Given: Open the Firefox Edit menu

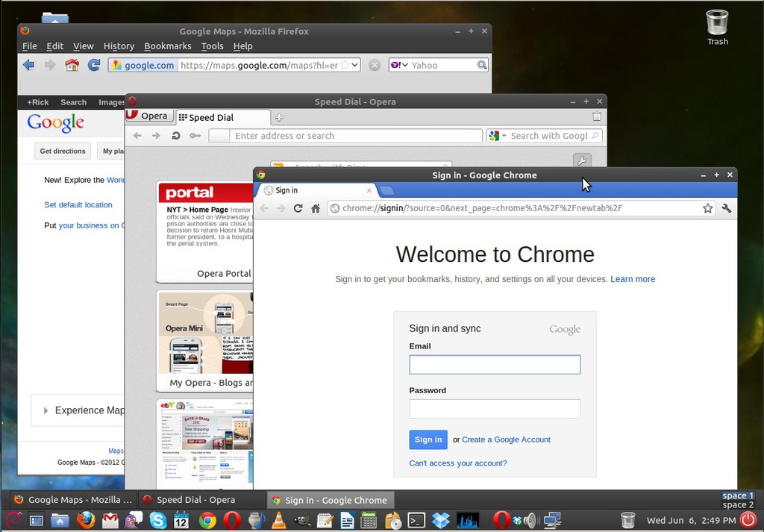Looking at the screenshot, I should pyautogui.click(x=55, y=46).
